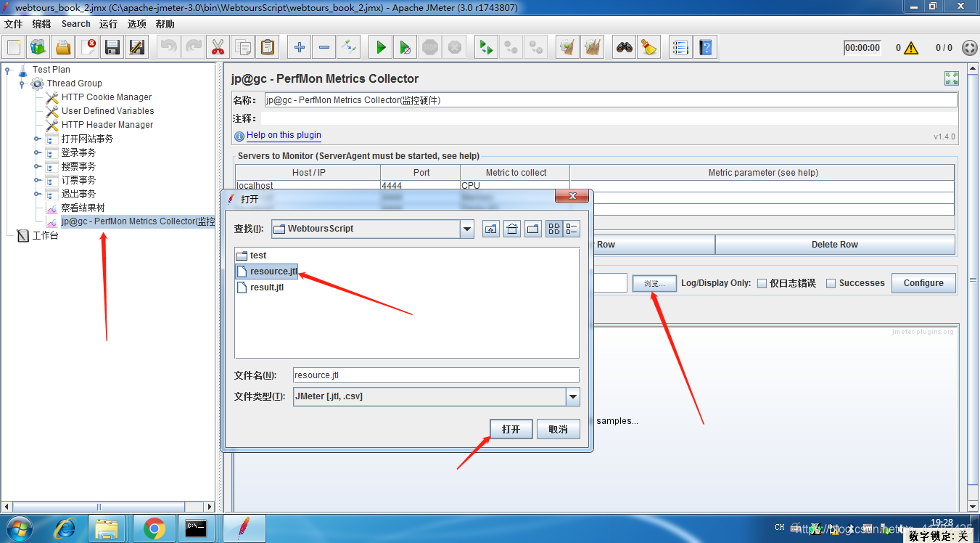This screenshot has height=543, width=980.
Task: Expand the 搜票事务 node
Action: 37,166
